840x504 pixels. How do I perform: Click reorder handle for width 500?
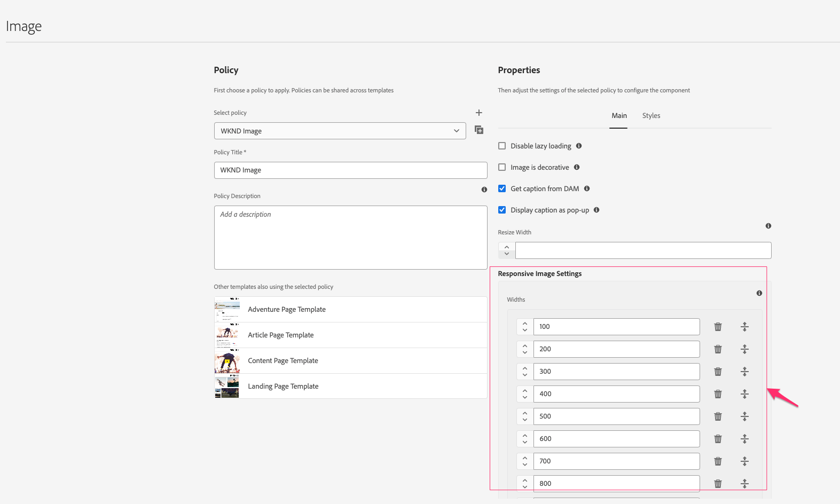pos(745,416)
